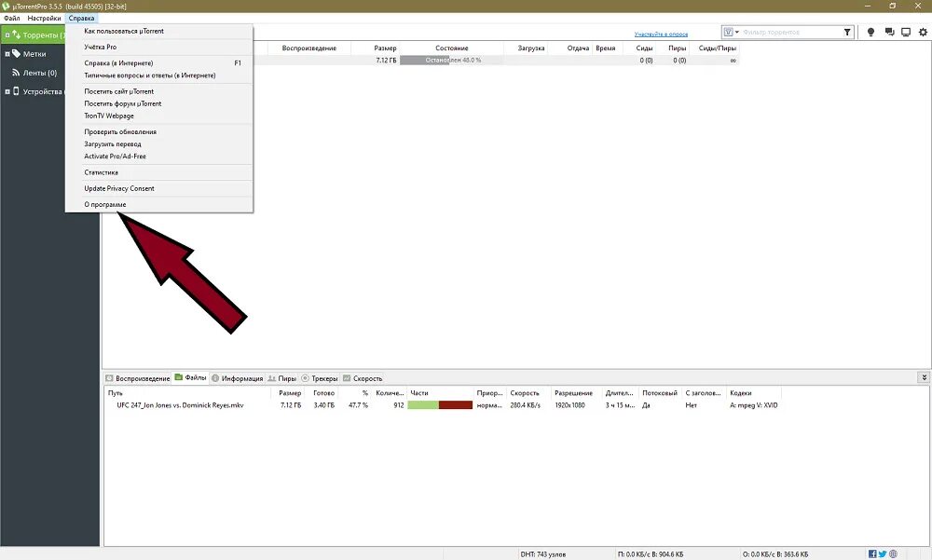Expand the Устройства tree node
Viewport: 932px width, 560px height.
pos(7,91)
